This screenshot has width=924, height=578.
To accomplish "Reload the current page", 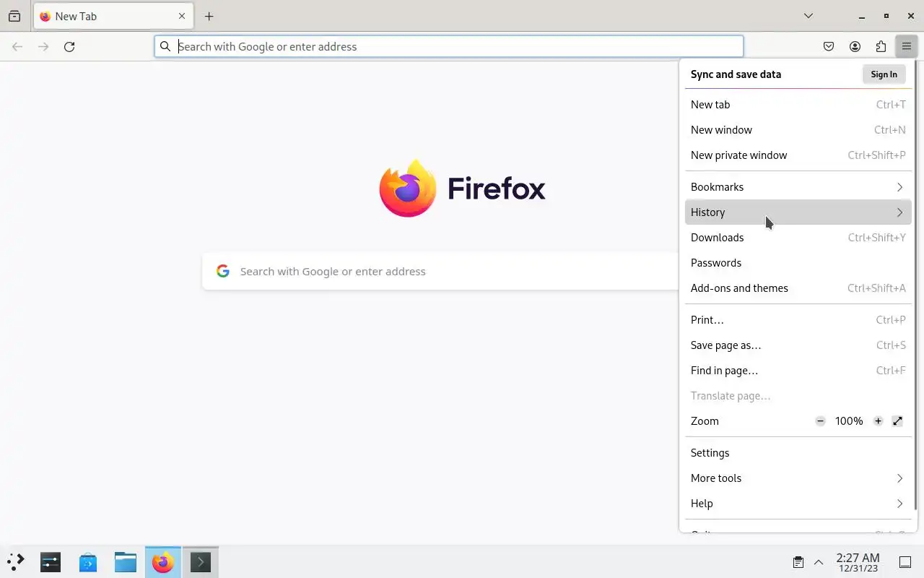I will (69, 46).
